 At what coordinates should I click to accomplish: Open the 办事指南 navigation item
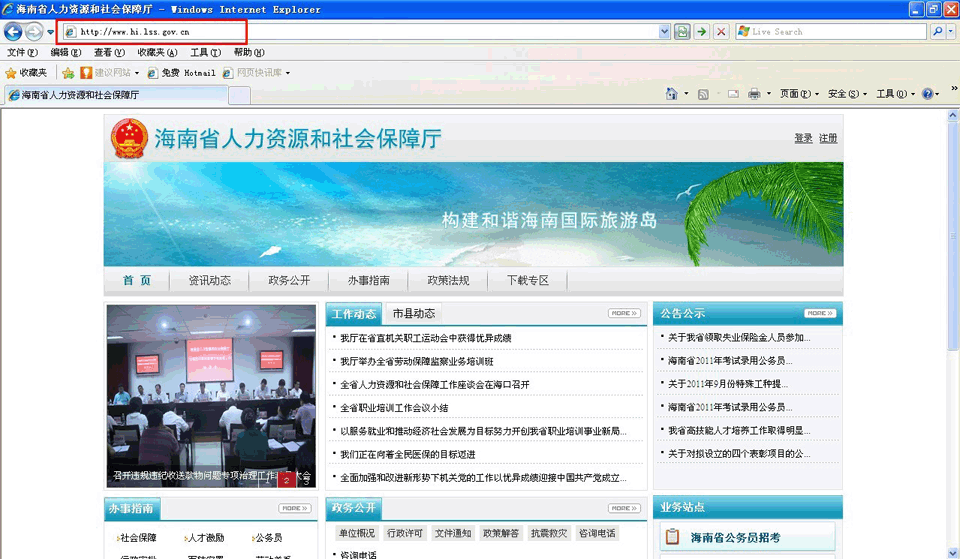click(369, 280)
